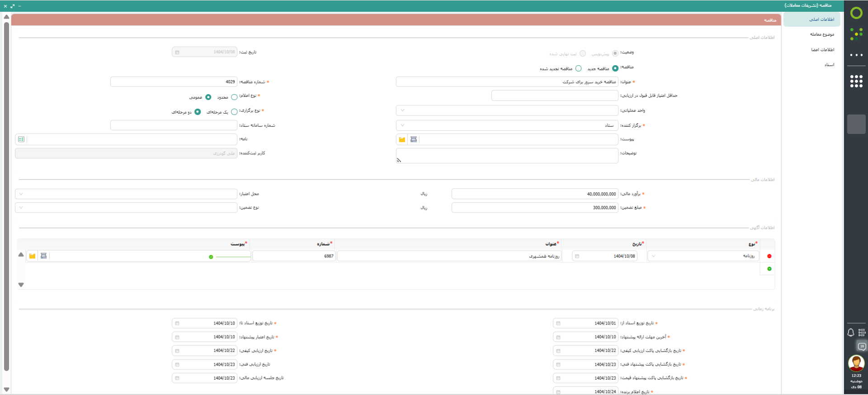The height and width of the screenshot is (395, 868).
Task: Click the user profile avatar
Action: (856, 363)
